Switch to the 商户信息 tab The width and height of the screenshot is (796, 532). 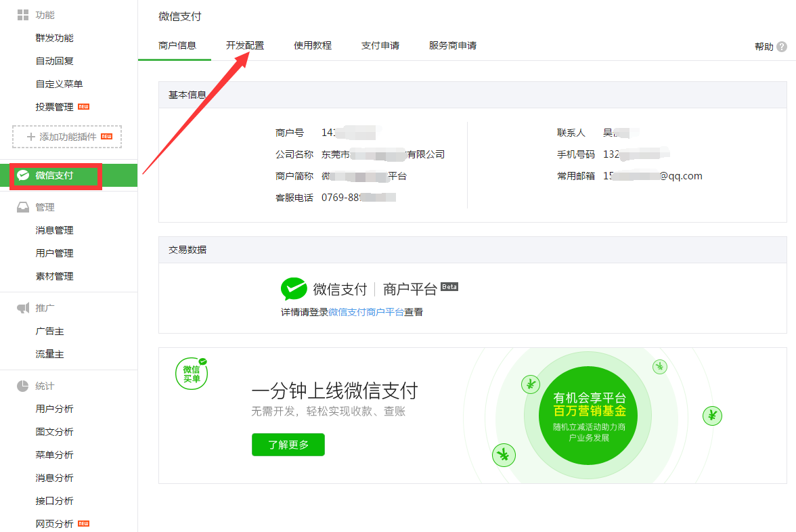(x=177, y=46)
